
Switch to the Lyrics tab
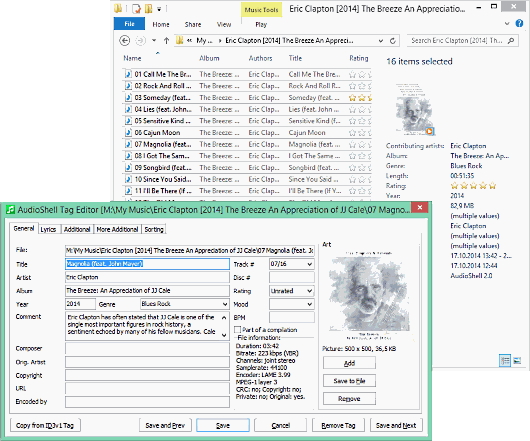coord(48,229)
